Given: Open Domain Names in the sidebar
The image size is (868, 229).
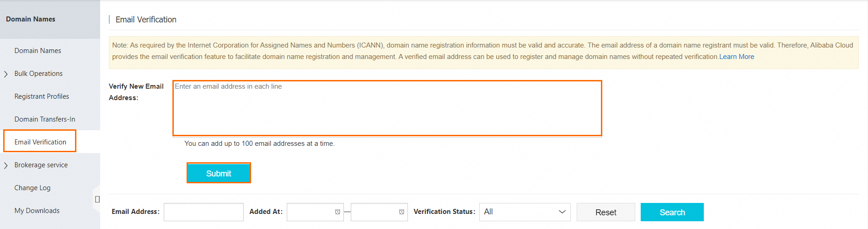Looking at the screenshot, I should 38,51.
